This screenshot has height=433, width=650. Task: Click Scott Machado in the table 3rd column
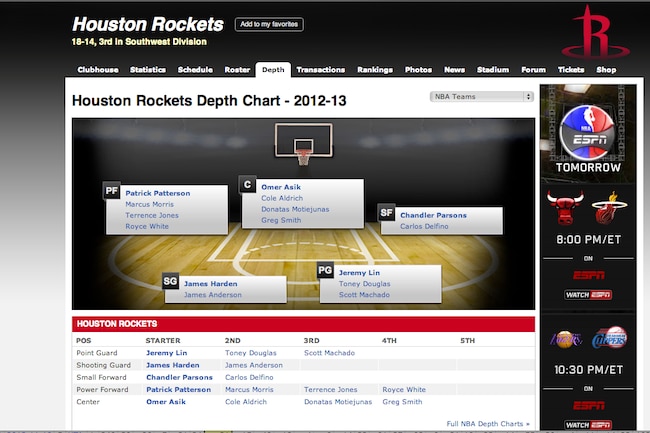(x=329, y=353)
